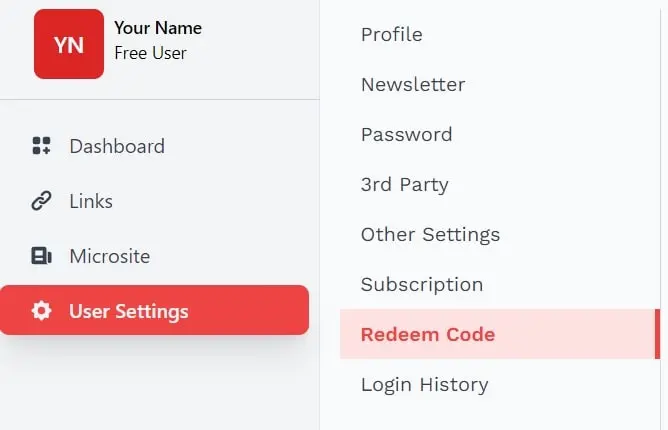Click the Your Name account text
This screenshot has height=430, width=668.
point(158,28)
